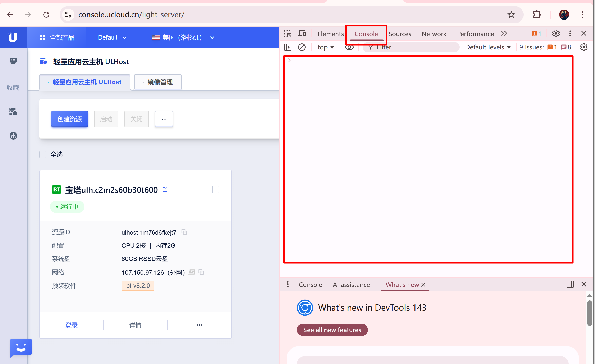Open the smiley chat support widget
595x364 pixels.
click(x=21, y=347)
